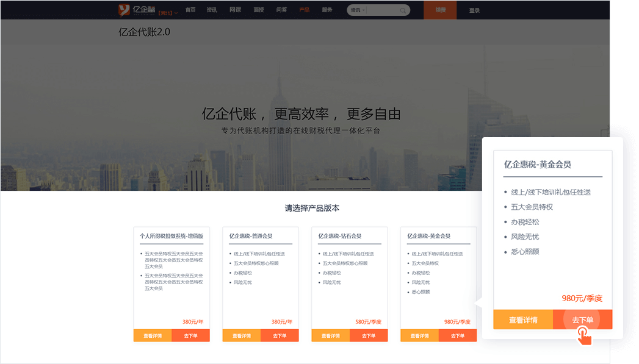The width and height of the screenshot is (639, 364).
Task: Open the 面授 navigation item
Action: click(258, 10)
